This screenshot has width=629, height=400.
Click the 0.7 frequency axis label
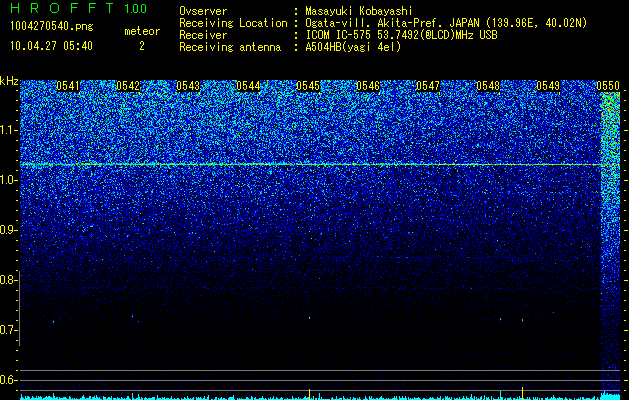8,330
